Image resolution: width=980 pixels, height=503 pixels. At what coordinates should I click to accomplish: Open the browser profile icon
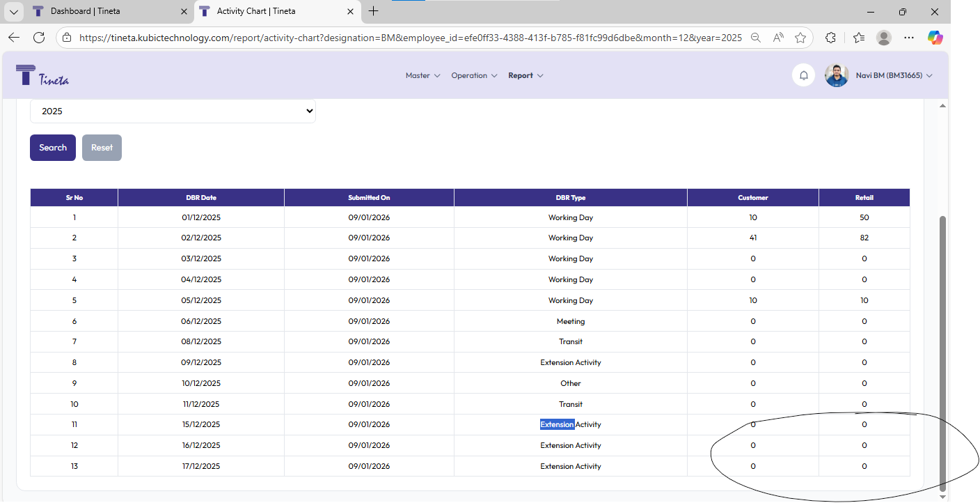click(884, 38)
